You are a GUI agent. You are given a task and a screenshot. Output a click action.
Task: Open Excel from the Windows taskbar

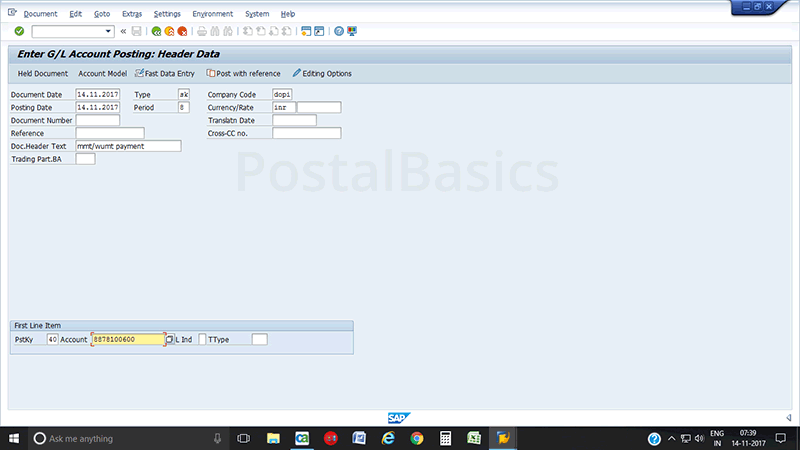475,438
